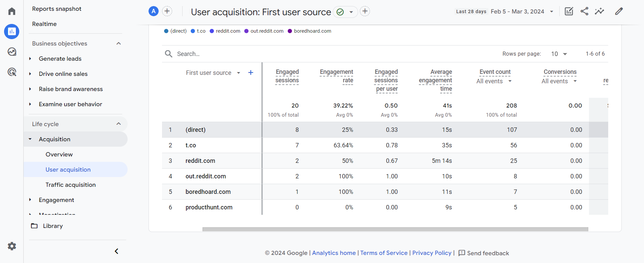The height and width of the screenshot is (263, 644).
Task: Open the Terms of Service link
Action: pos(384,253)
